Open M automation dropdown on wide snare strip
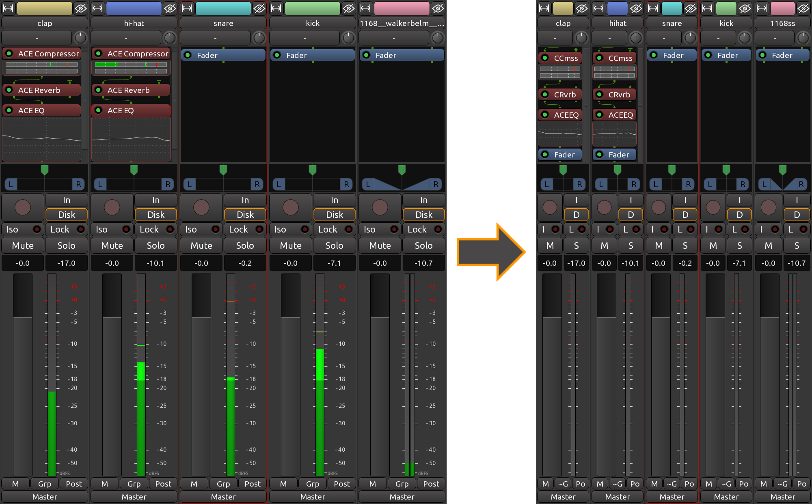This screenshot has width=812, height=504. click(194, 484)
